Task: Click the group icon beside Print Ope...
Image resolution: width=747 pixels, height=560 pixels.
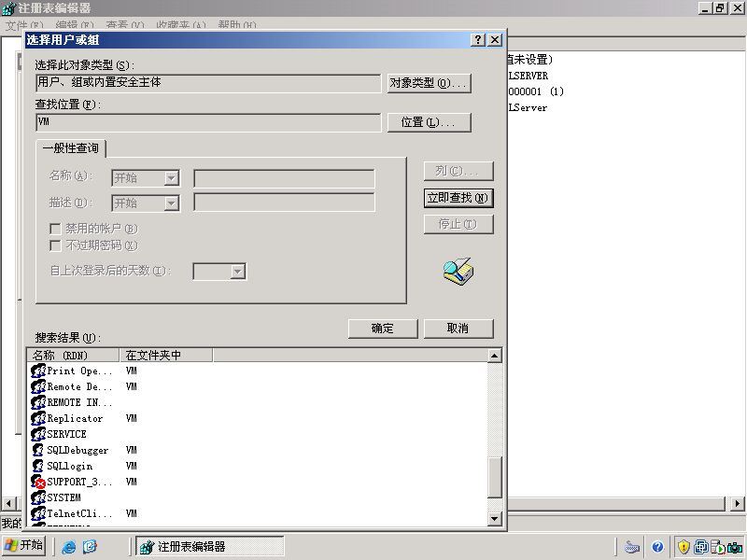Action: coord(38,371)
